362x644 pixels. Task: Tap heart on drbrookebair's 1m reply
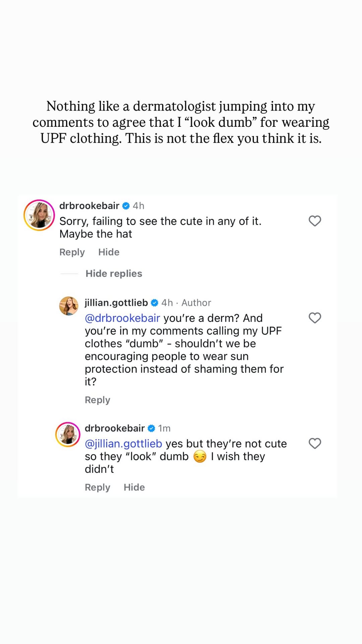click(315, 443)
